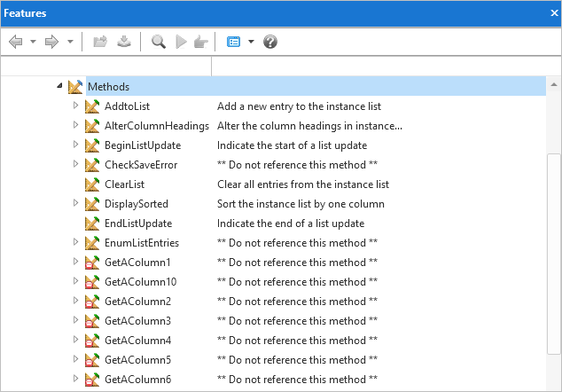Open the Help question mark icon

[x=270, y=42]
